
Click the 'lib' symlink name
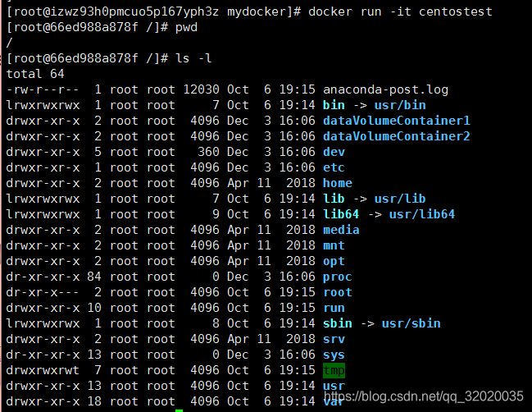pyautogui.click(x=334, y=199)
